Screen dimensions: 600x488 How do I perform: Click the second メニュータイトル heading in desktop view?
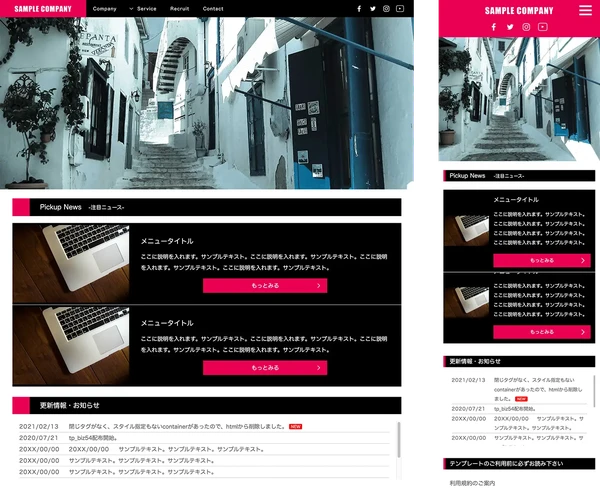(x=167, y=323)
